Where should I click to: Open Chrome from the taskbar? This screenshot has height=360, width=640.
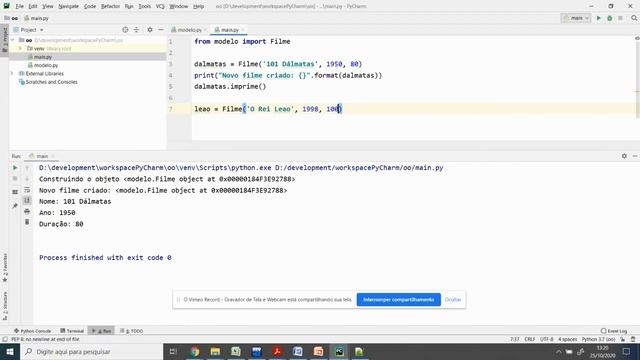point(195,351)
